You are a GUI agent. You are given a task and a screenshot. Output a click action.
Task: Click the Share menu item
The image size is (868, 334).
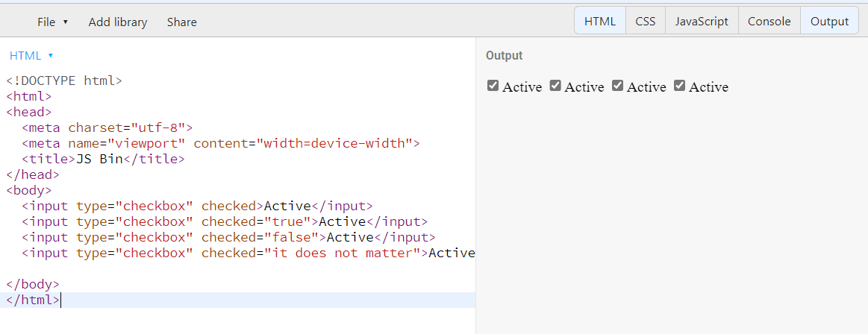pyautogui.click(x=181, y=22)
